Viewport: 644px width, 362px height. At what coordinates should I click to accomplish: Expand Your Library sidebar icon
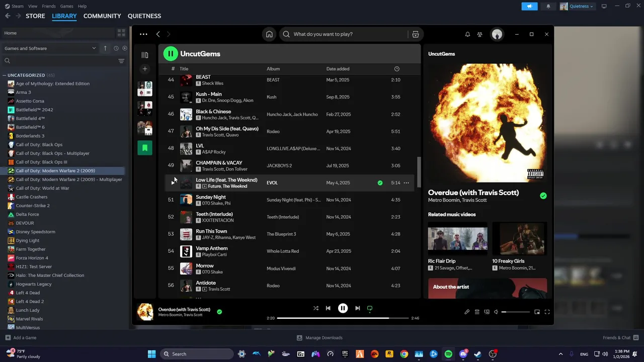(x=145, y=55)
